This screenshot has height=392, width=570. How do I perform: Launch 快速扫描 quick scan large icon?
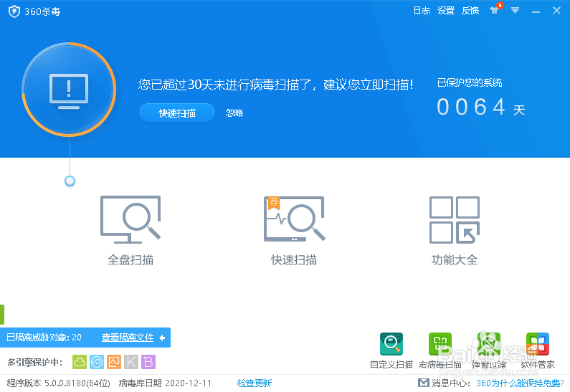[294, 219]
